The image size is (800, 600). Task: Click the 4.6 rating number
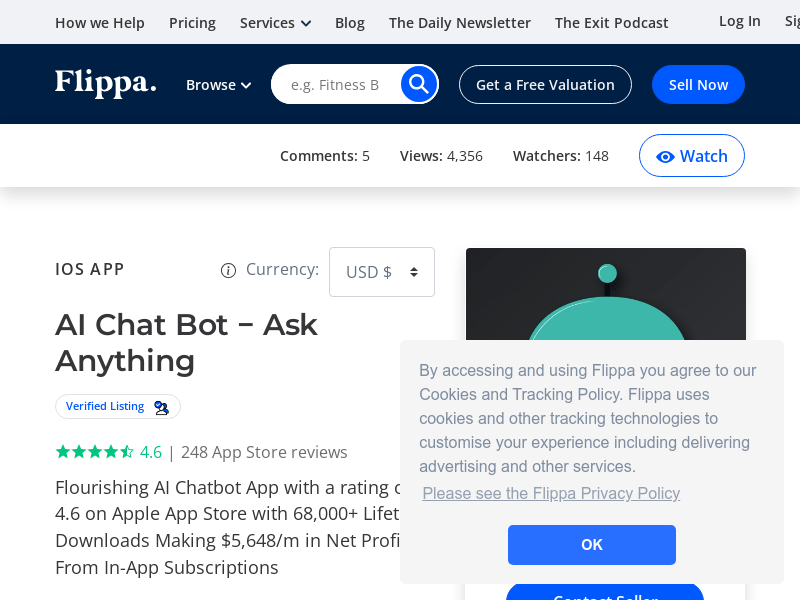pyautogui.click(x=151, y=452)
